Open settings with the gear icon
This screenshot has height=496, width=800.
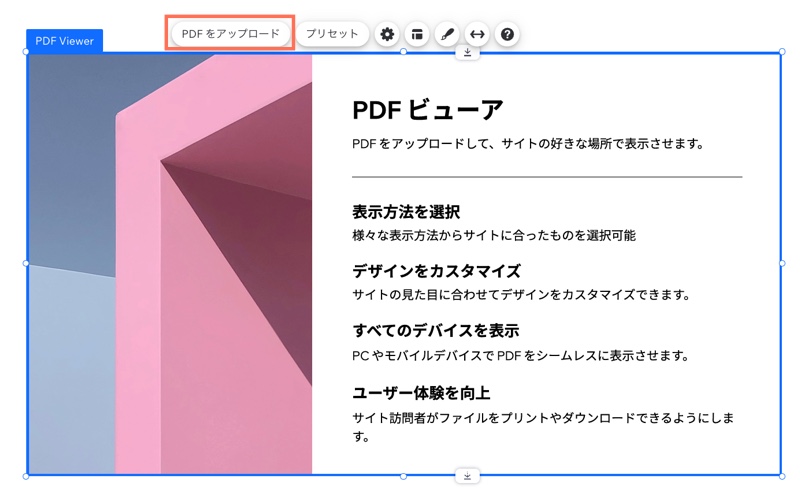click(387, 34)
